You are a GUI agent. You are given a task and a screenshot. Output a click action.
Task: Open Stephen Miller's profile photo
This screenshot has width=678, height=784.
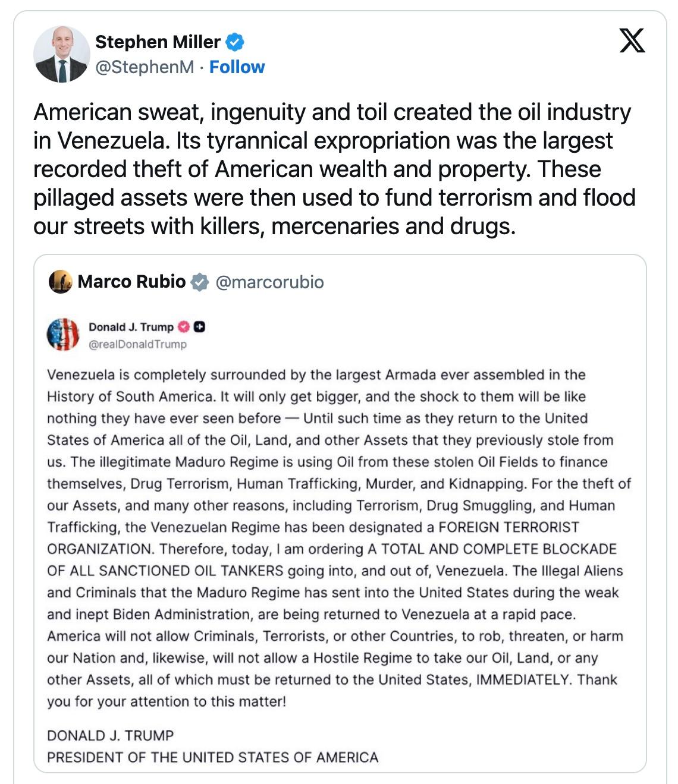tap(61, 54)
